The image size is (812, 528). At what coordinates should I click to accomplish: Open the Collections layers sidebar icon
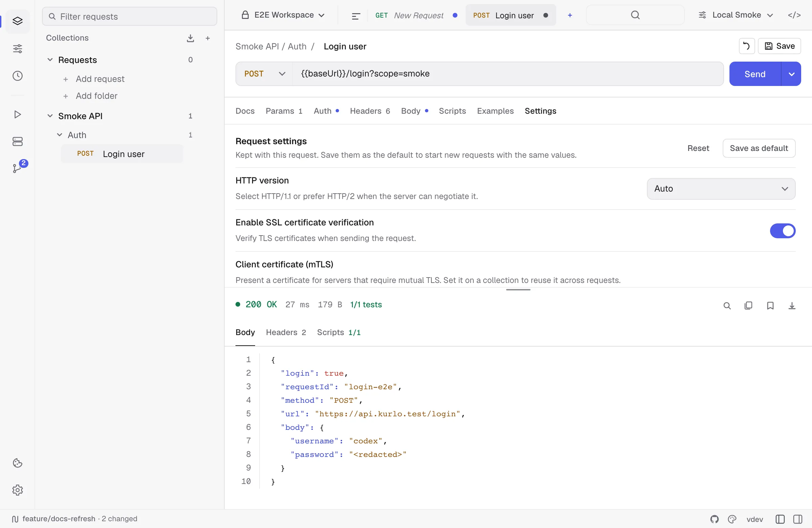point(17,21)
